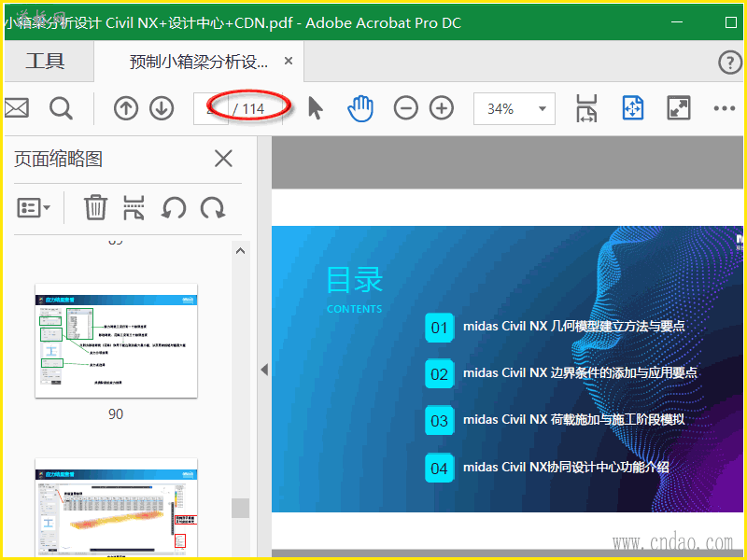This screenshot has height=560, width=747.
Task: Click the blue fit-one-full-page icon
Action: click(x=633, y=108)
